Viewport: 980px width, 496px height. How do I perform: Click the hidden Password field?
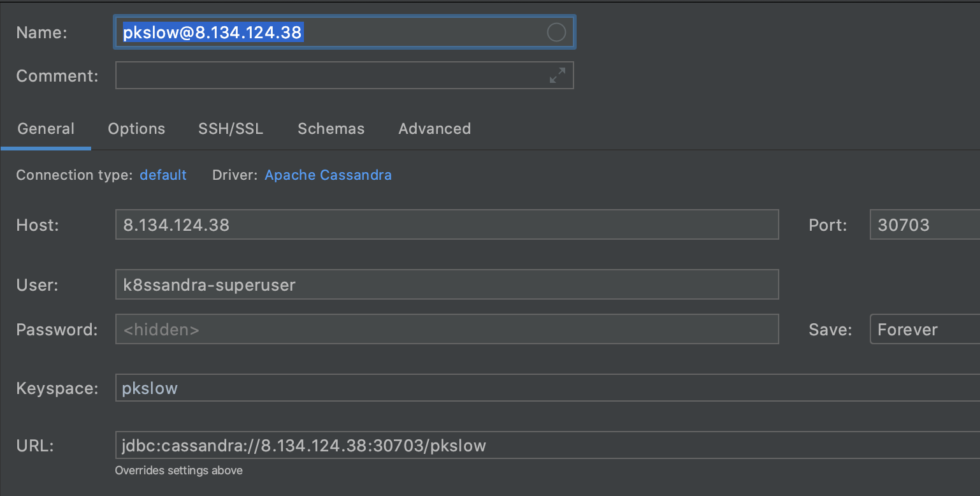447,329
